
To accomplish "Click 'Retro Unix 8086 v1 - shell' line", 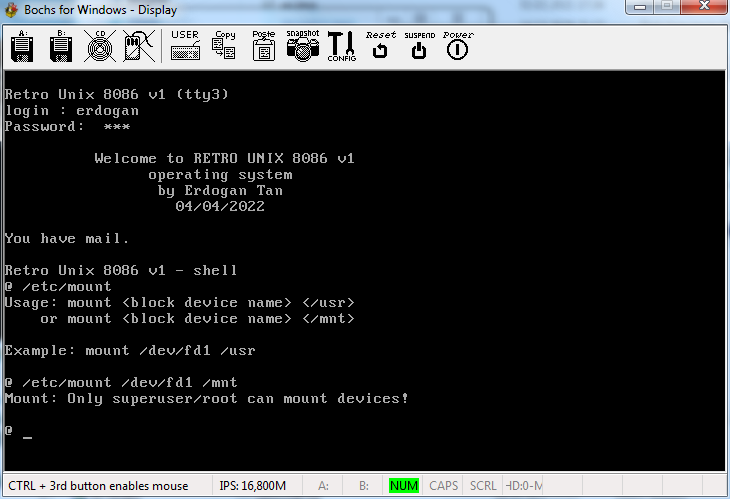I will point(121,270).
